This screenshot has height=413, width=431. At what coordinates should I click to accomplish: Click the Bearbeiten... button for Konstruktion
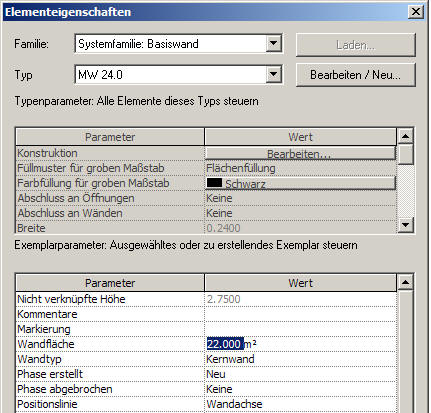[300, 154]
